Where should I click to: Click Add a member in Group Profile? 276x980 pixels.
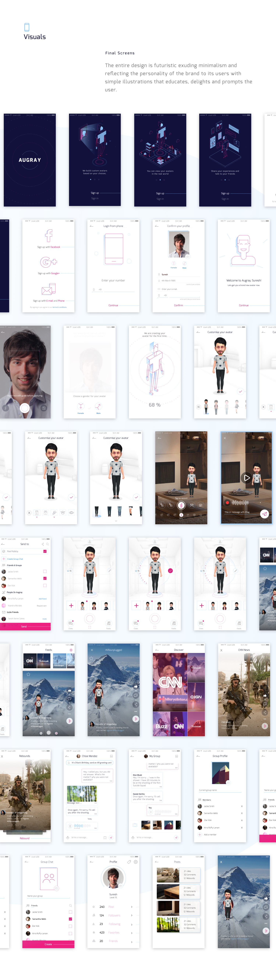coord(210,835)
